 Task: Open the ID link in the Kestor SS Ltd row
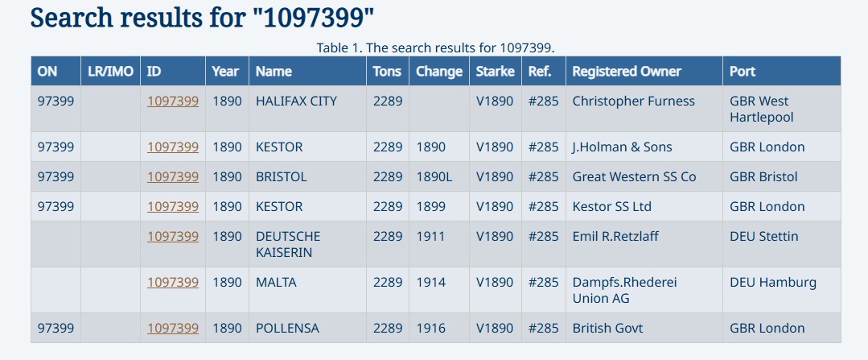[172, 207]
